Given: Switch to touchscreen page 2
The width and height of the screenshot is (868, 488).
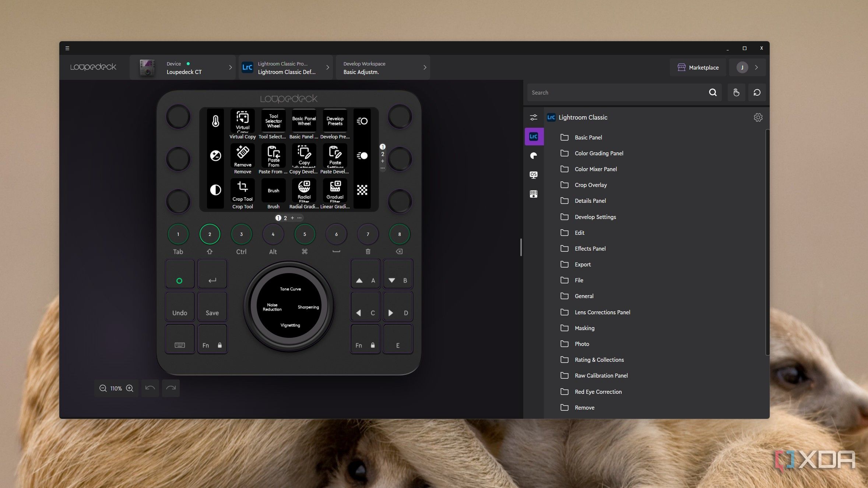Looking at the screenshot, I should pos(286,218).
